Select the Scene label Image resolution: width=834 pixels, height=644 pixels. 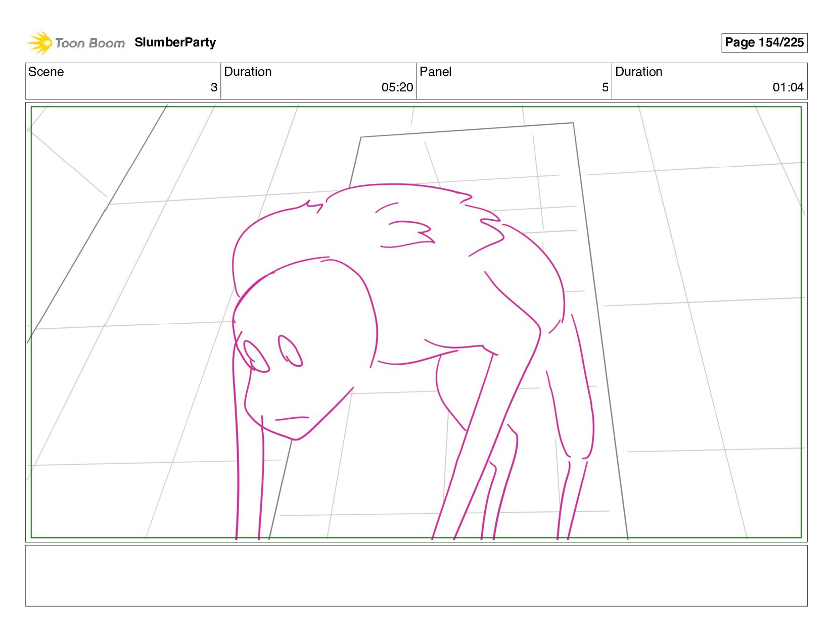point(46,72)
